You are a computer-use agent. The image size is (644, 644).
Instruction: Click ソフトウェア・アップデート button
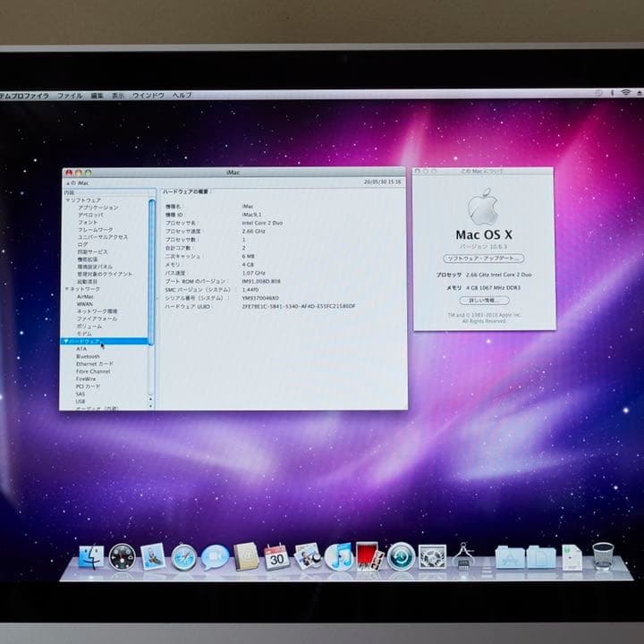pos(483,258)
